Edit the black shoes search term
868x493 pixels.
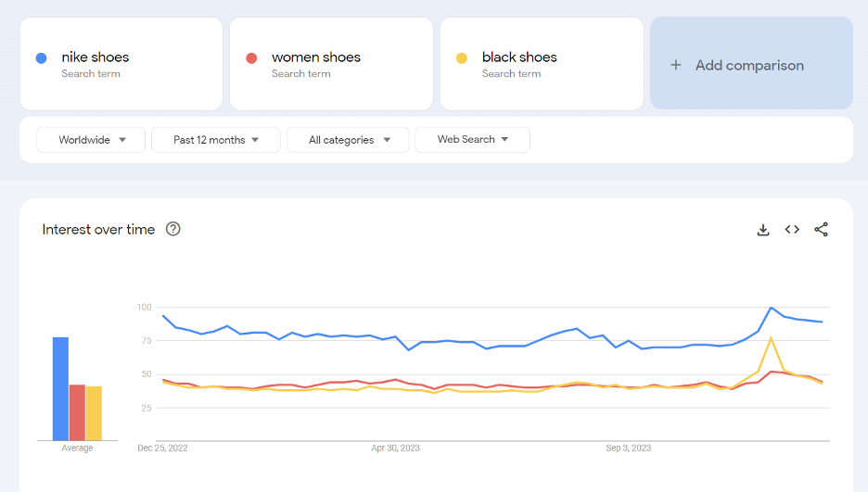pyautogui.click(x=542, y=64)
